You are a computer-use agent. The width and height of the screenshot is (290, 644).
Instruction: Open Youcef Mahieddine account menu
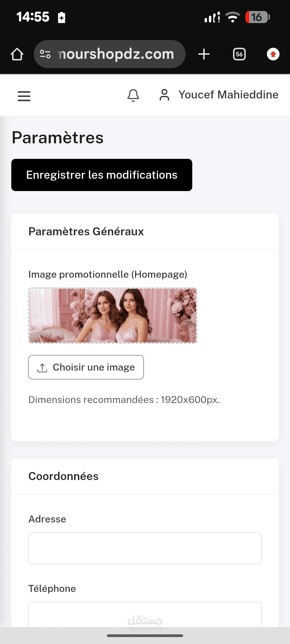coord(228,95)
